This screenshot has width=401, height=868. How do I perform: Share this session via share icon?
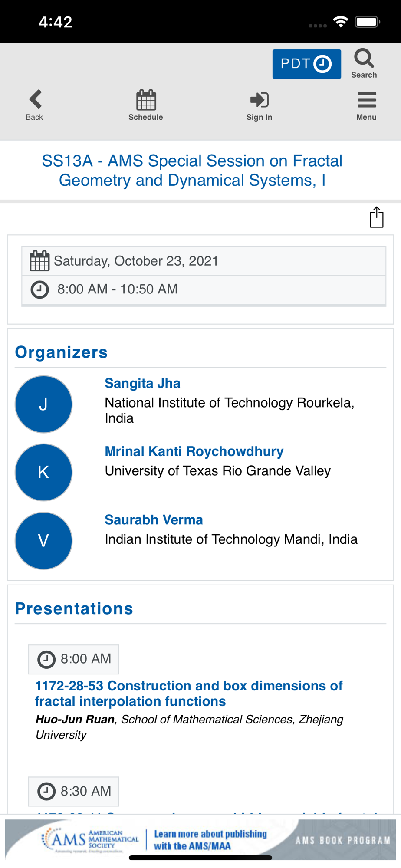click(x=376, y=217)
